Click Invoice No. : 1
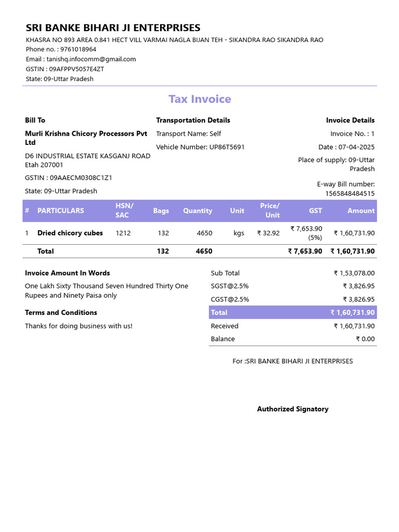Viewport: 399px width, 532px height. click(353, 134)
